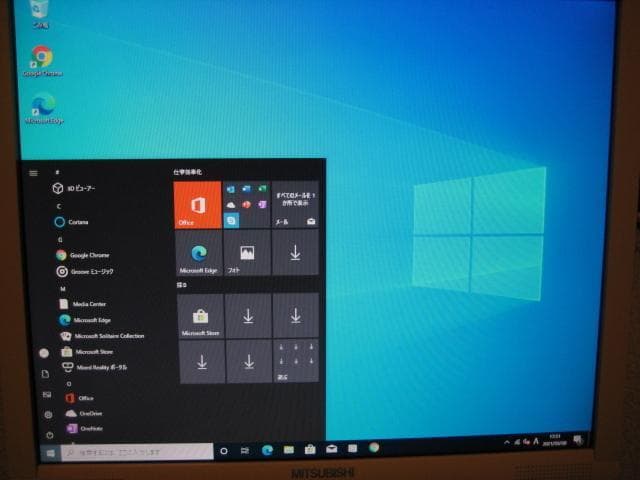Open Documents from Start sidebar
This screenshot has width=640, height=480.
point(45,374)
